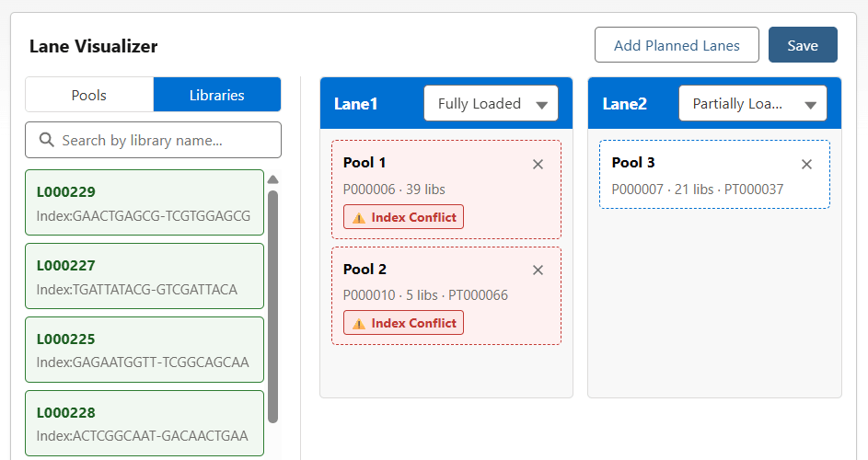Click Pool 2 Index Conflict warning badge

point(403,323)
